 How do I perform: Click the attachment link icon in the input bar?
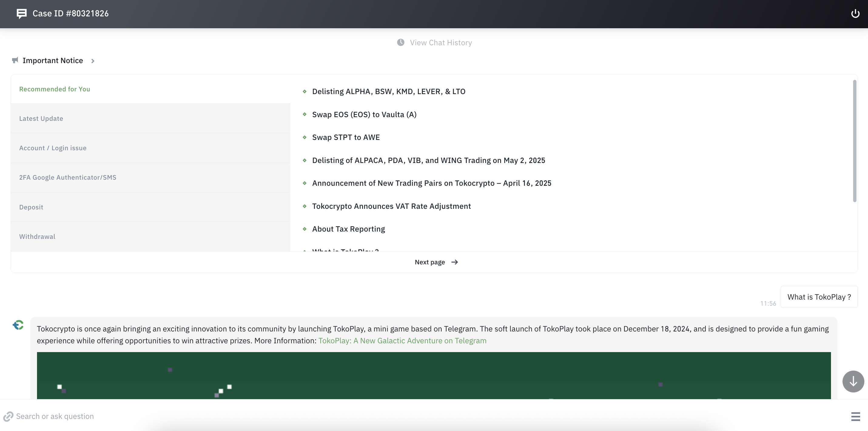pos(8,416)
